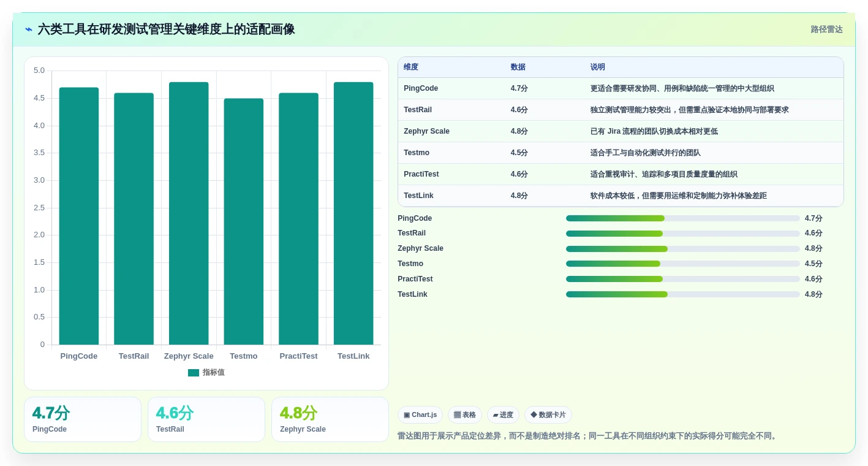868x466 pixels.
Task: Open the 4.8分 Zephyr Scale data card
Action: (330, 419)
